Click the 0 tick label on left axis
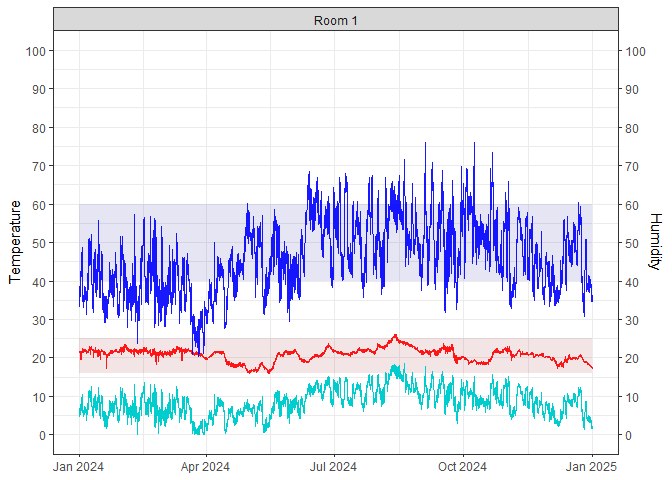672x480 pixels. tap(43, 435)
